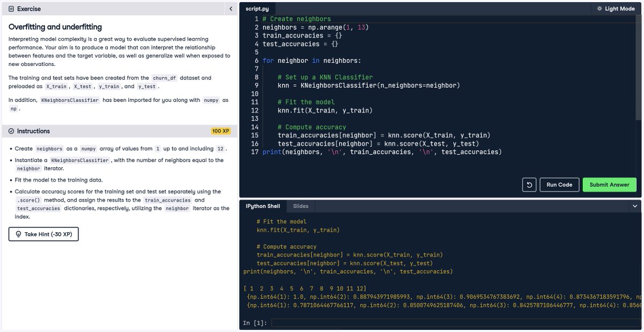Click the Instructions checkmark circle icon
The width and height of the screenshot is (644, 332).
point(11,131)
